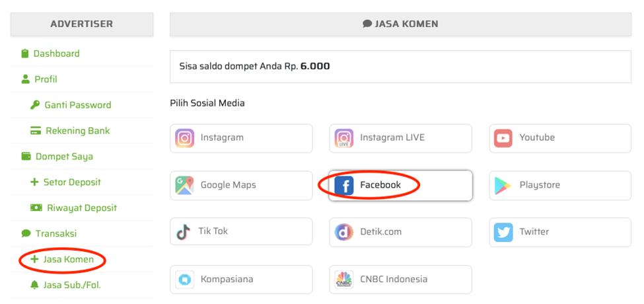Go to Ganti Password
Image resolution: width=644 pixels, height=304 pixels.
tap(71, 105)
